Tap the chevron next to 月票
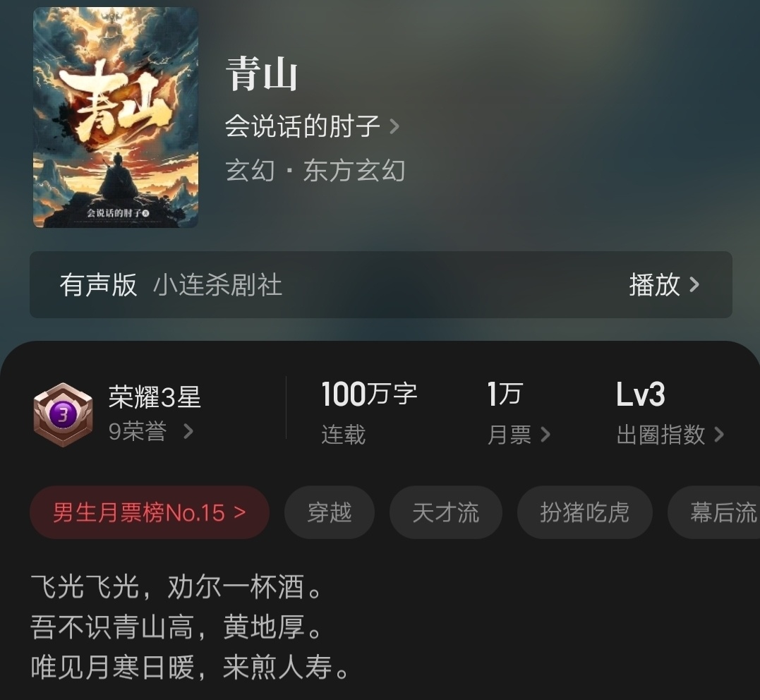The height and width of the screenshot is (700, 760). 545,435
